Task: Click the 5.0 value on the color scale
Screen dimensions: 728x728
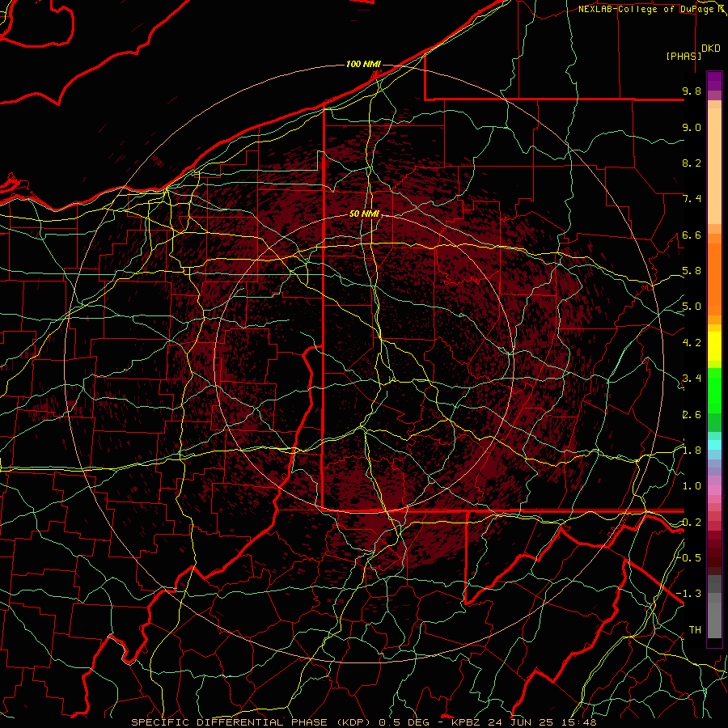Action: click(x=692, y=307)
